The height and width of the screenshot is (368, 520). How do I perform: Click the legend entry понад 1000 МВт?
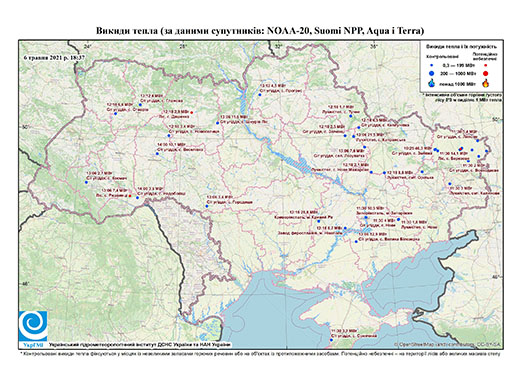(459, 83)
